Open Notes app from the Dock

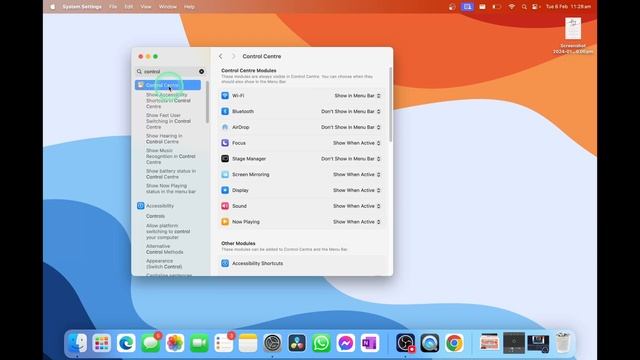coord(248,343)
